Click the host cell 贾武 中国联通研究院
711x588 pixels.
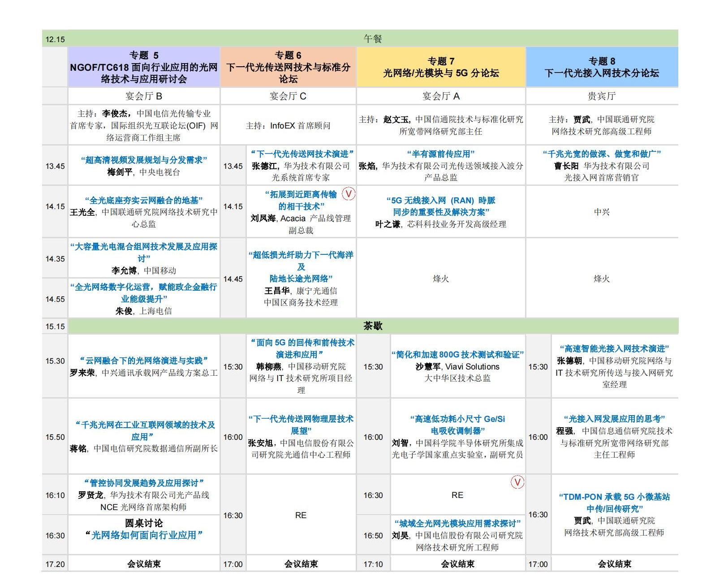pos(602,125)
